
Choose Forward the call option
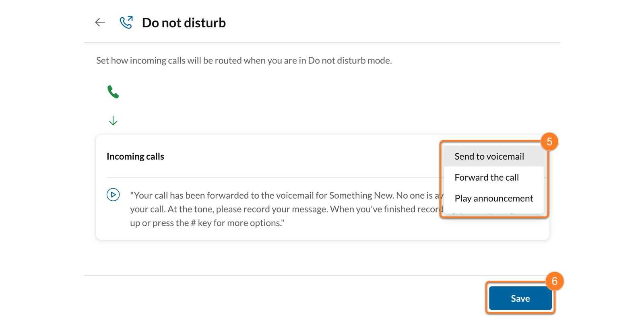coord(487,177)
